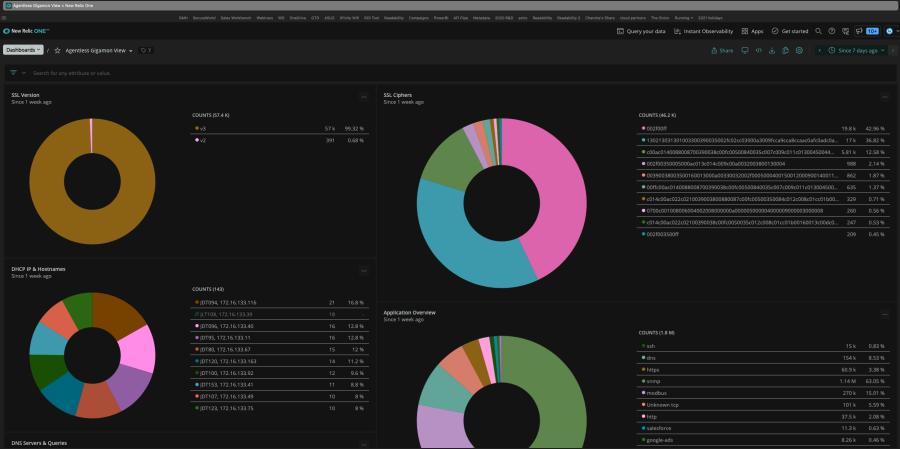Enable TV mode with the monitor icon
The image size is (900, 449).
click(745, 51)
